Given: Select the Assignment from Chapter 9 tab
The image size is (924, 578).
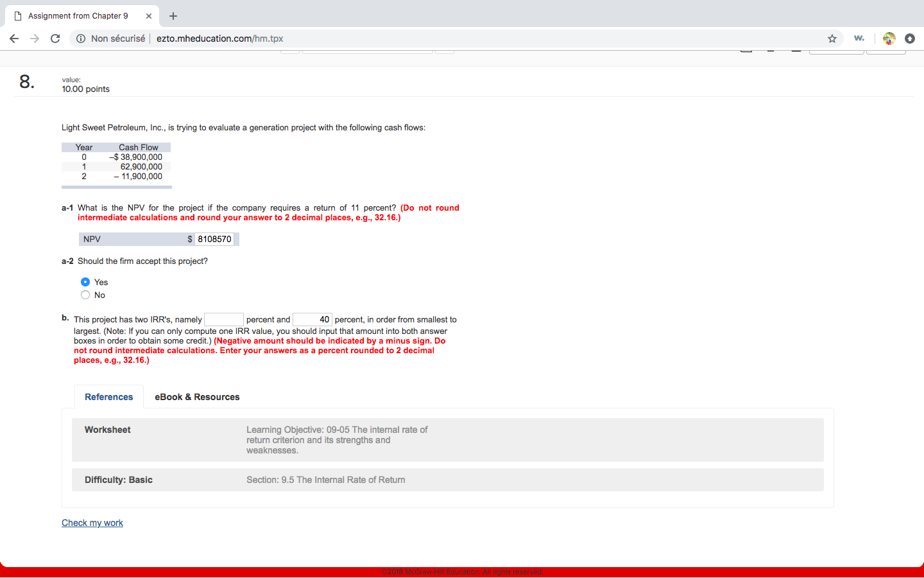Looking at the screenshot, I should tap(77, 15).
